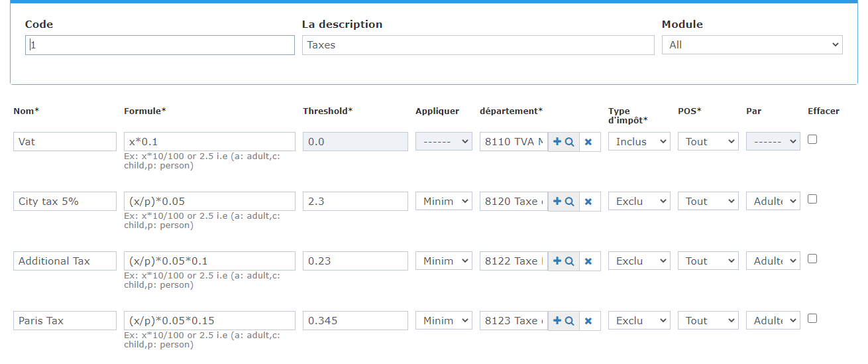
Task: Edit the City tax 5% name field
Action: (x=65, y=202)
